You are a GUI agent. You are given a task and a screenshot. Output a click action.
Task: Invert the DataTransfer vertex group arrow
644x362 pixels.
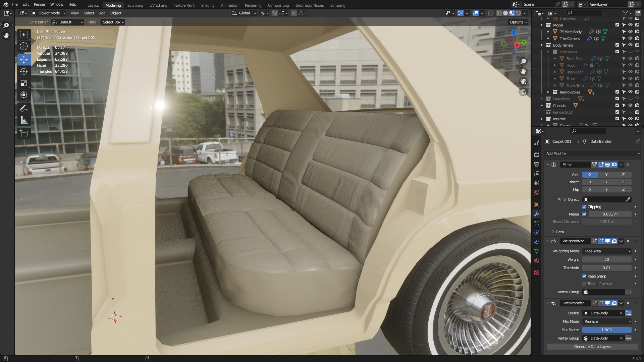pyautogui.click(x=629, y=338)
